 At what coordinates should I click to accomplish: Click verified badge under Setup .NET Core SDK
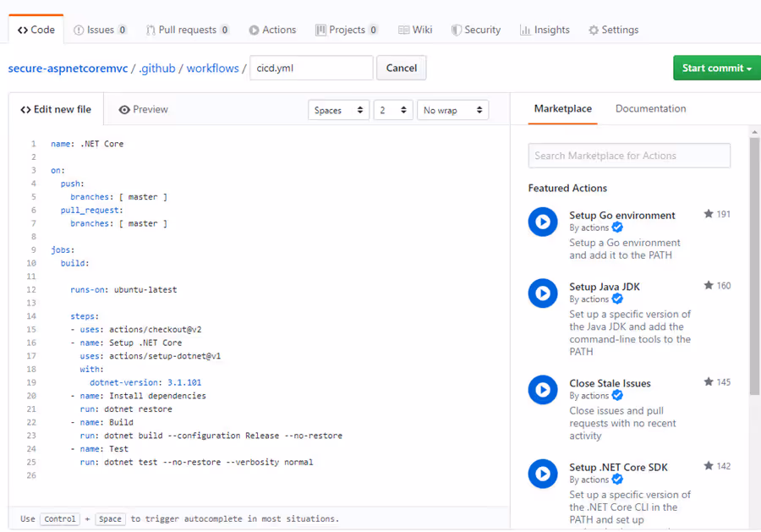[617, 479]
